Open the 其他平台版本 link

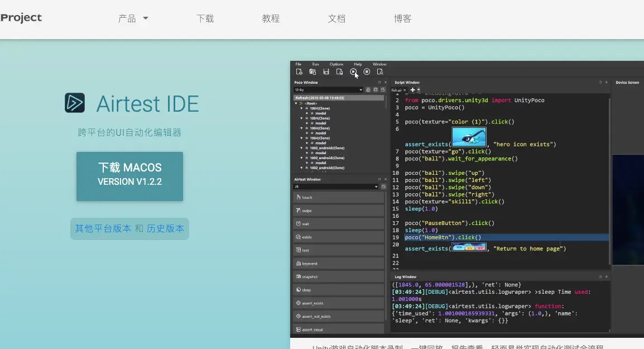click(103, 228)
